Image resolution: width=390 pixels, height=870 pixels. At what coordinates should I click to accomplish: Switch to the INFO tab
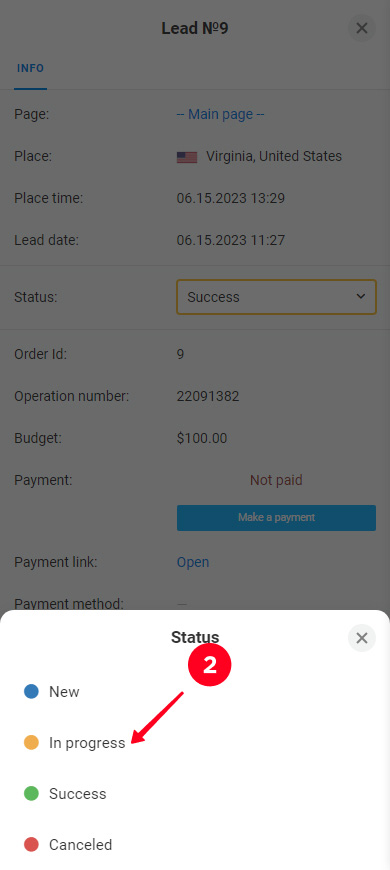click(31, 68)
